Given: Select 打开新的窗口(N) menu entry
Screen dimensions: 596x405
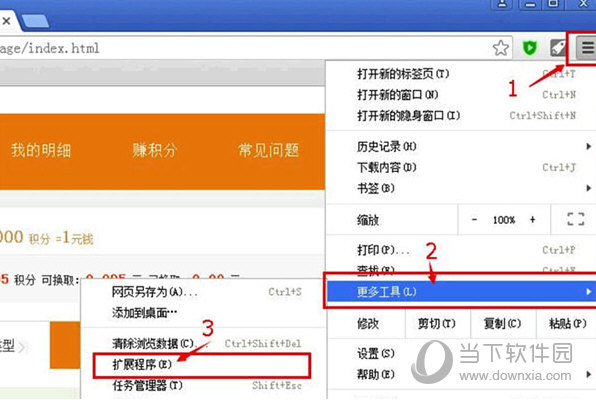Looking at the screenshot, I should [x=461, y=95].
